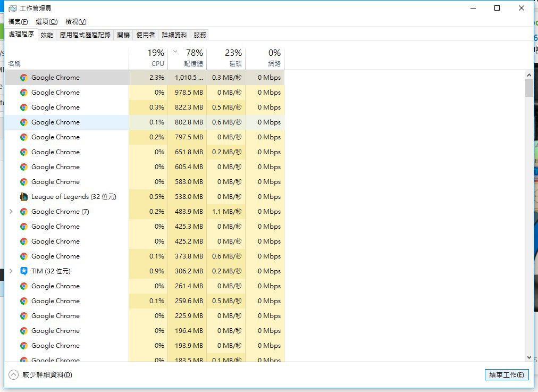Viewport: 538px width, 392px height.
Task: Click the TIM (32 位元) app icon
Action: pos(23,271)
